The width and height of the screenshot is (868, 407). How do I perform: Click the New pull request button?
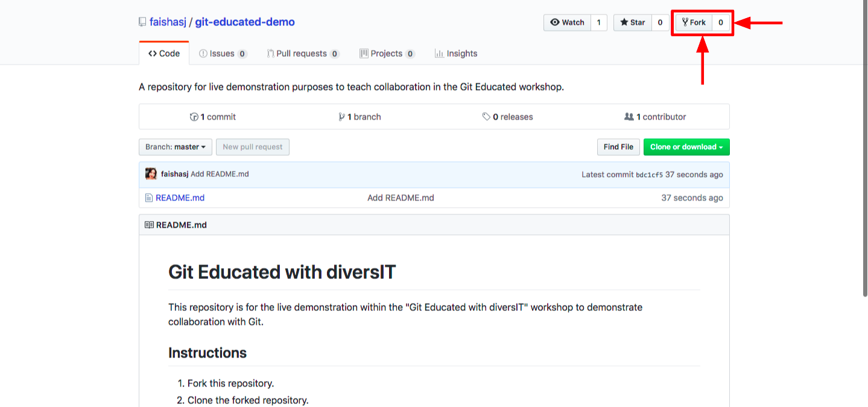[253, 147]
